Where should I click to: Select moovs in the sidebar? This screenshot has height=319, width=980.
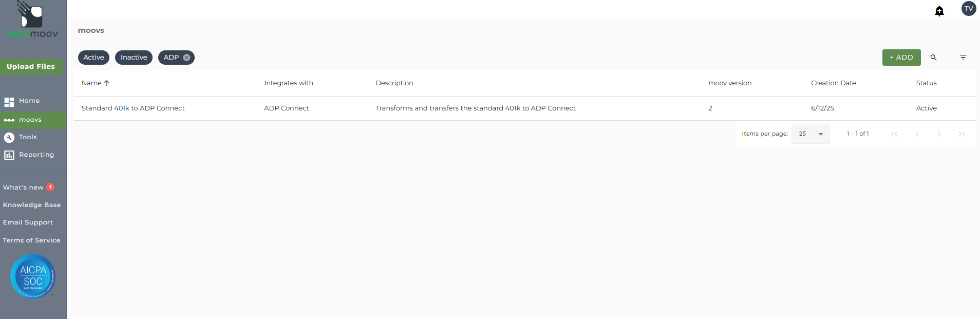[x=33, y=120]
